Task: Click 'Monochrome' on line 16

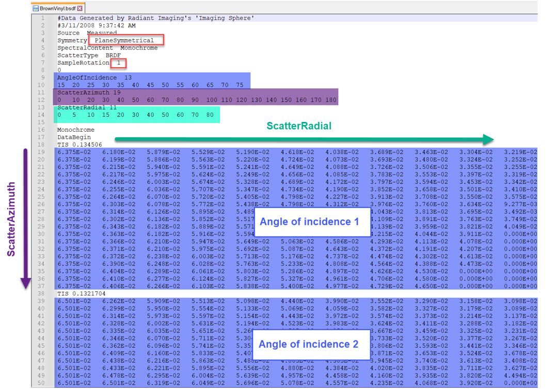Action: click(76, 130)
